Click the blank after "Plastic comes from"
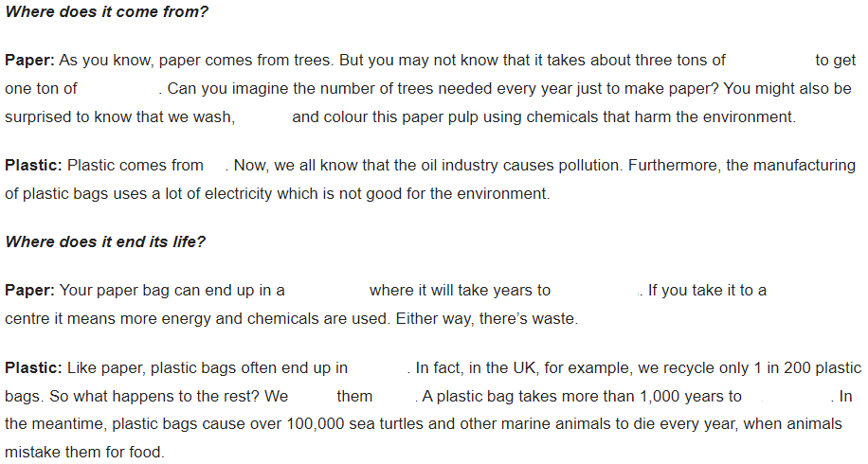Image resolution: width=868 pixels, height=464 pixels. (x=215, y=166)
